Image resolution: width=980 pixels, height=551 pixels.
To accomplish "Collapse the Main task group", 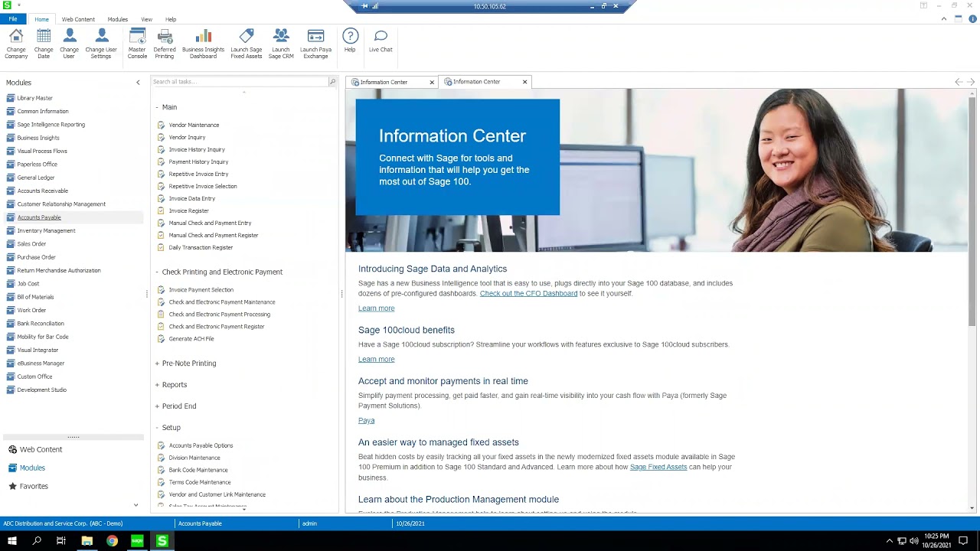I will 157,107.
